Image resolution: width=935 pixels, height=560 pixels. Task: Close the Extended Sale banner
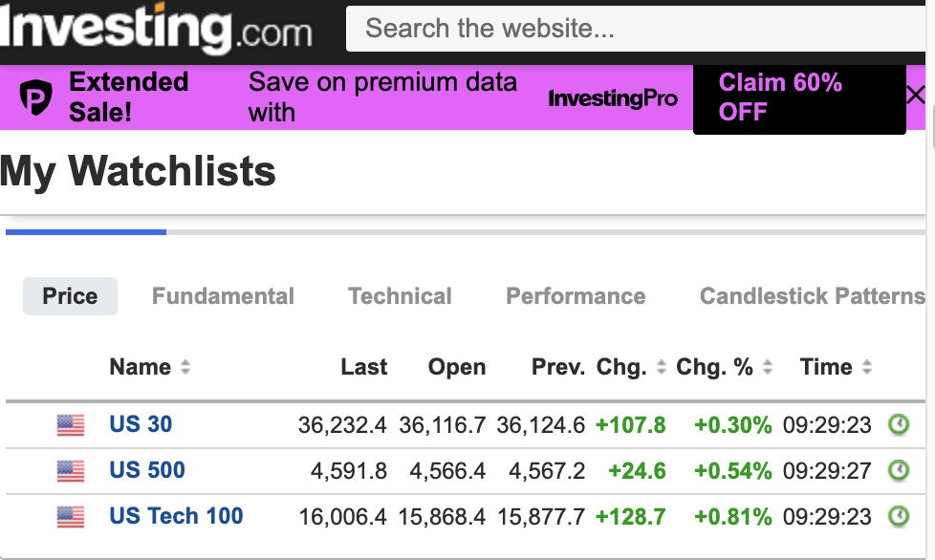point(915,96)
